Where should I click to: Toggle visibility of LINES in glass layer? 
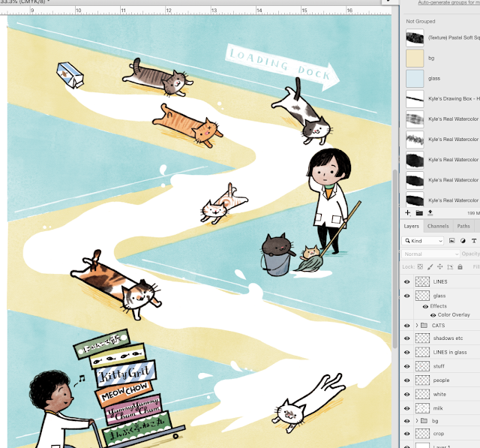click(x=406, y=353)
